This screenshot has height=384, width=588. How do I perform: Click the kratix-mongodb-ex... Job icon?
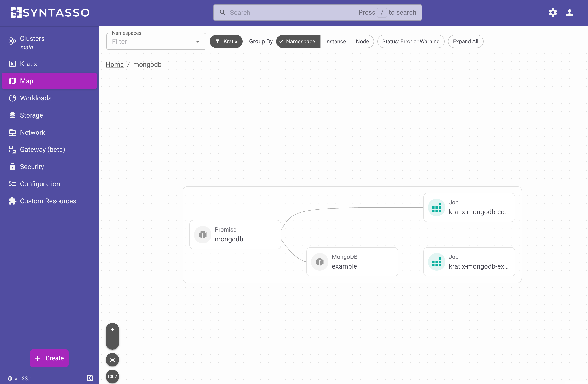(437, 262)
